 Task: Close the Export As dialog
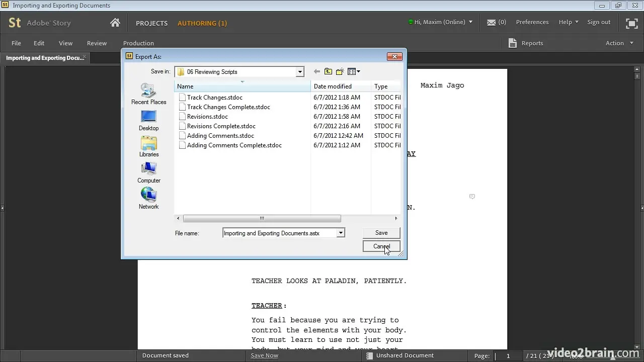[x=394, y=56]
